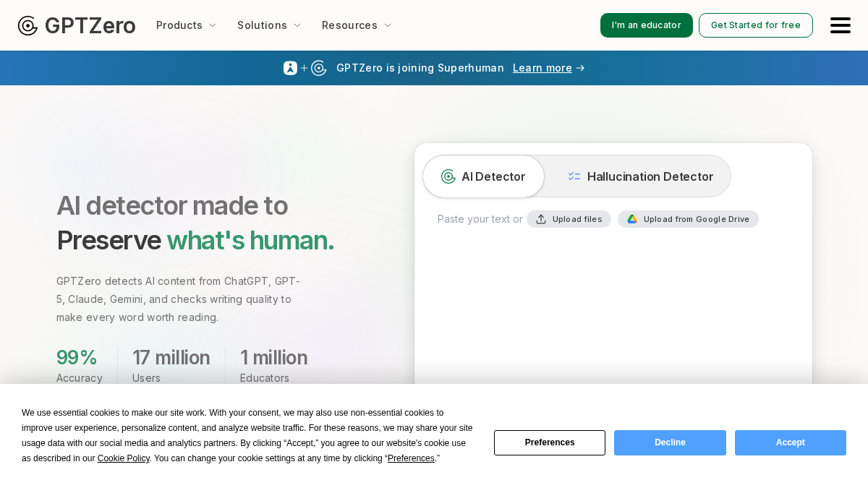Click the GPTZero brand name in header
This screenshot has height=488, width=868.
(x=90, y=25)
